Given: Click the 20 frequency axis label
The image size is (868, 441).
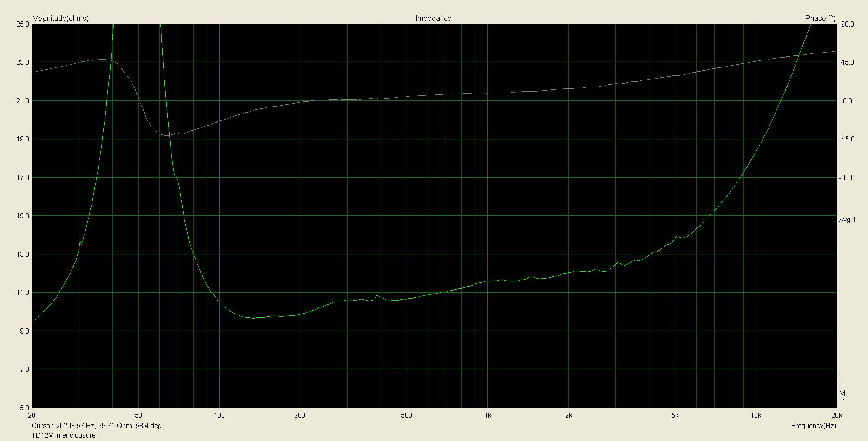Looking at the screenshot, I should pyautogui.click(x=32, y=415).
